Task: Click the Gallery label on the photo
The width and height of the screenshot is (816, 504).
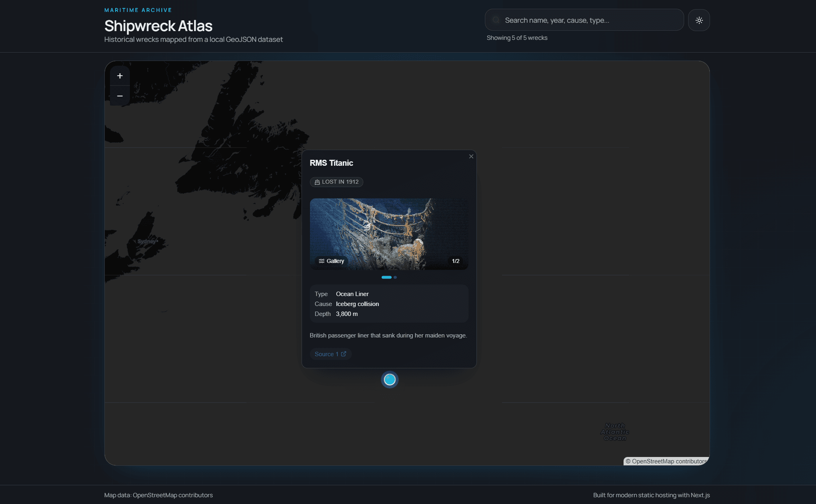Action: click(335, 261)
